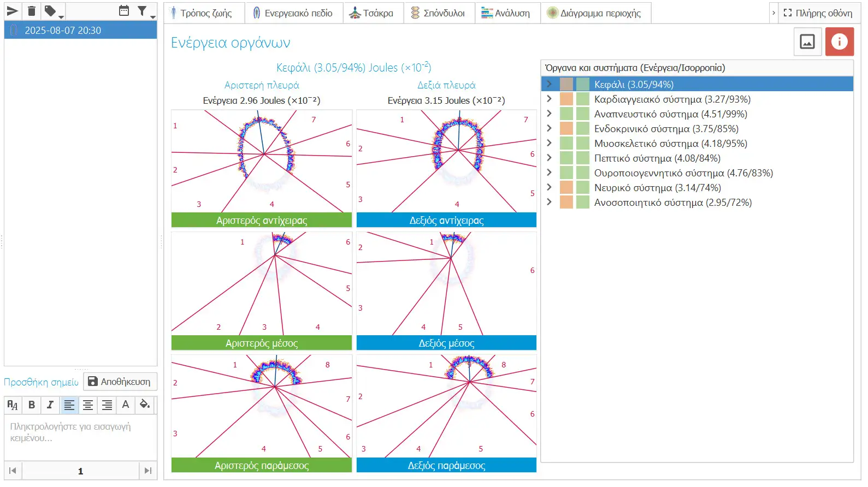
Task: Expand the Νευρικό σύστημα tree item
Action: click(x=549, y=187)
